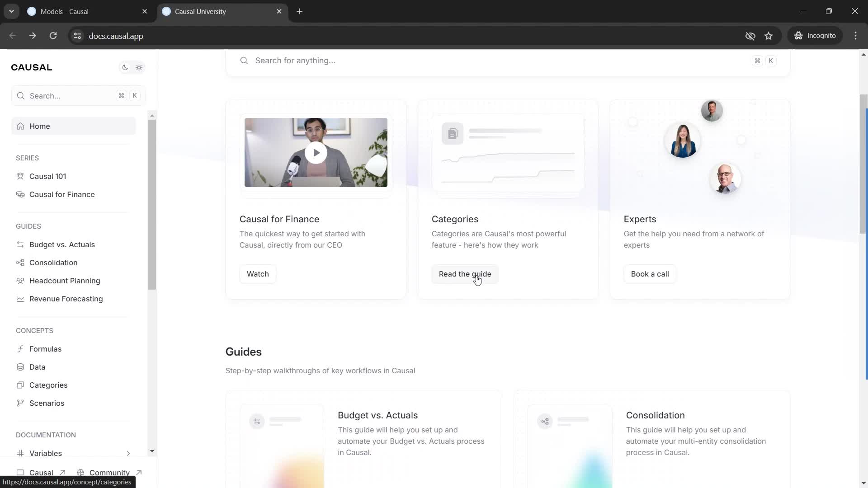The width and height of the screenshot is (868, 488).
Task: Click sidebar scrollbar down arrow
Action: coord(152,451)
